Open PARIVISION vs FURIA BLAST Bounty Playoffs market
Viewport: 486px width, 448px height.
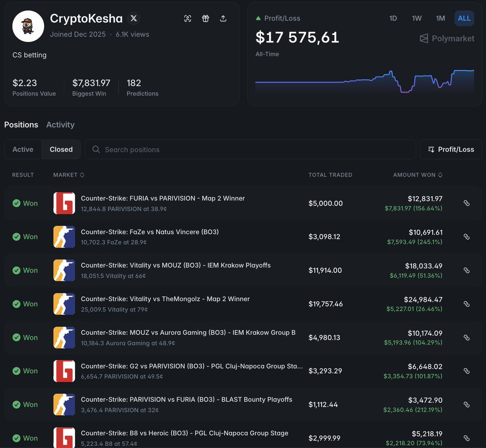tap(187, 399)
